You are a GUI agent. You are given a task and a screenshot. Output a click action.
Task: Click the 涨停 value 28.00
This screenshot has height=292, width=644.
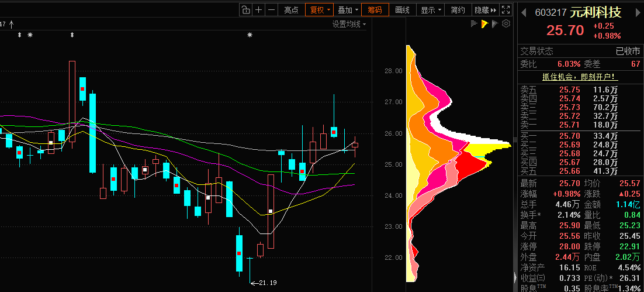[569, 247]
